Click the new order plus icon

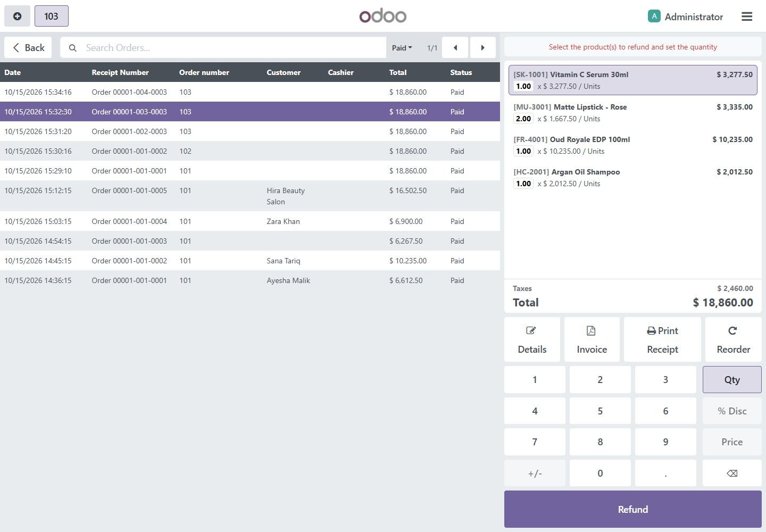[17, 16]
